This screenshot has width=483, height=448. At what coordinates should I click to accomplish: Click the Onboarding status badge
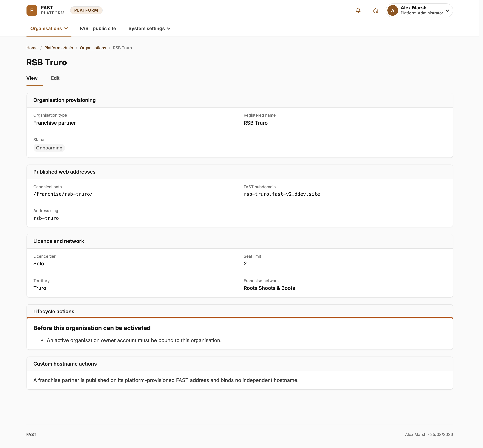click(49, 148)
